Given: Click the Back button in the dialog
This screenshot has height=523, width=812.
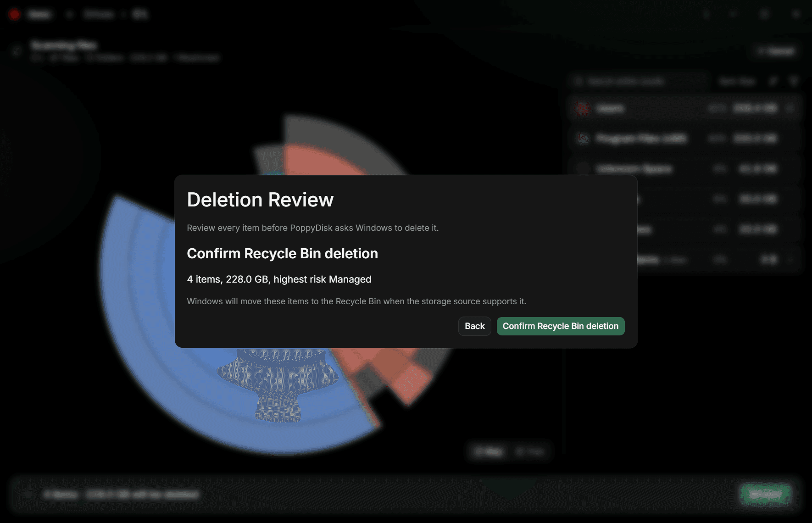Looking at the screenshot, I should click(x=474, y=326).
